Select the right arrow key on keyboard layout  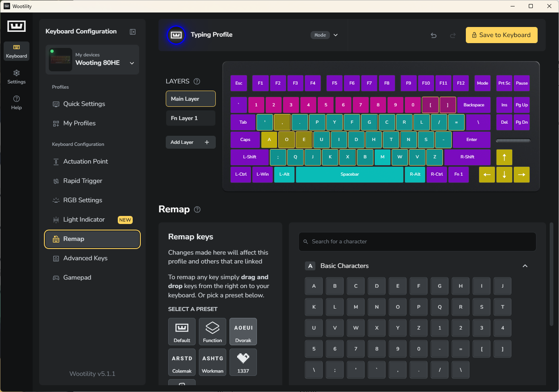(521, 174)
